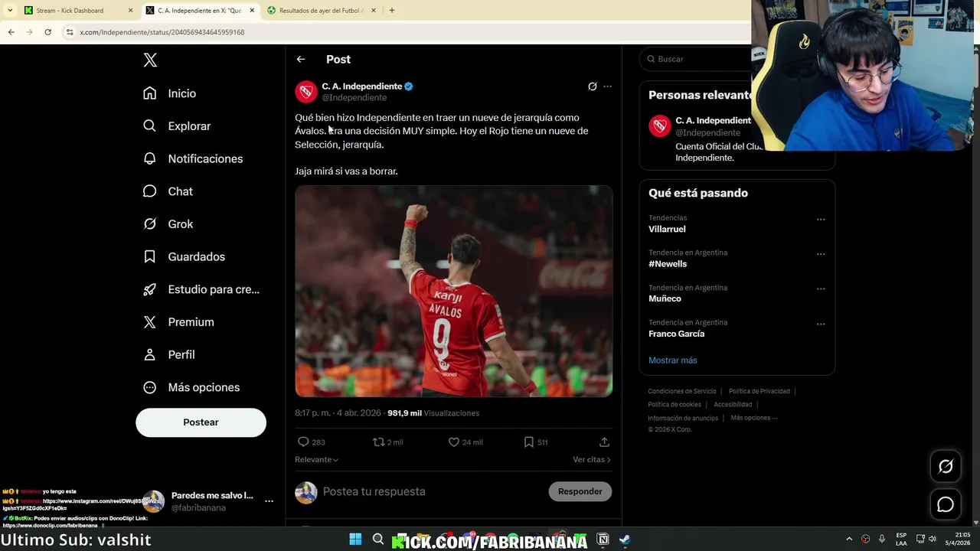This screenshot has height=551, width=980.
Task: Open the Villarruel trend
Action: [x=667, y=229]
